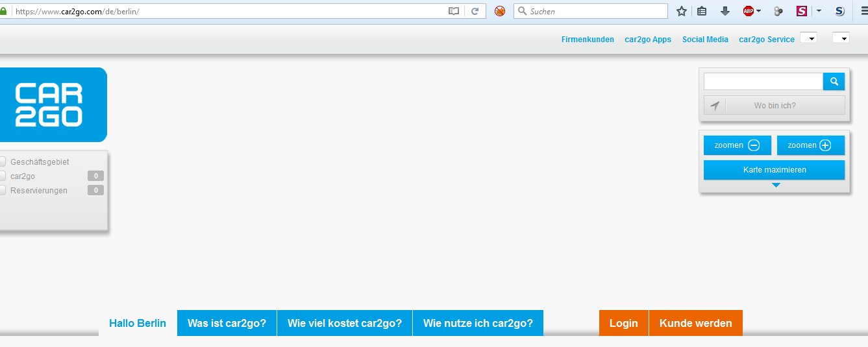The height and width of the screenshot is (347, 868).
Task: Open Wie viel kostet car2go? tab
Action: (345, 323)
